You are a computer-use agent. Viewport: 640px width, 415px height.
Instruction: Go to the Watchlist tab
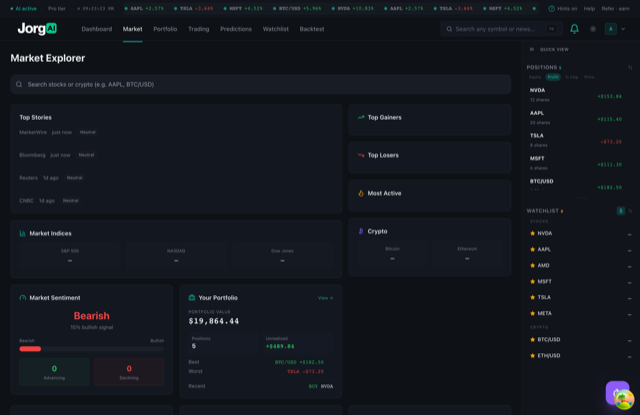(x=276, y=29)
